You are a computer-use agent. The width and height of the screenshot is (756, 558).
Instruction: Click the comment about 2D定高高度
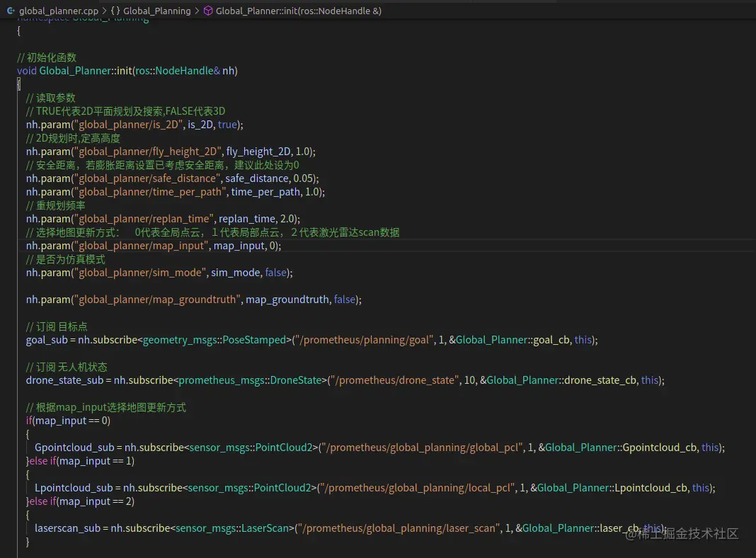pos(73,138)
